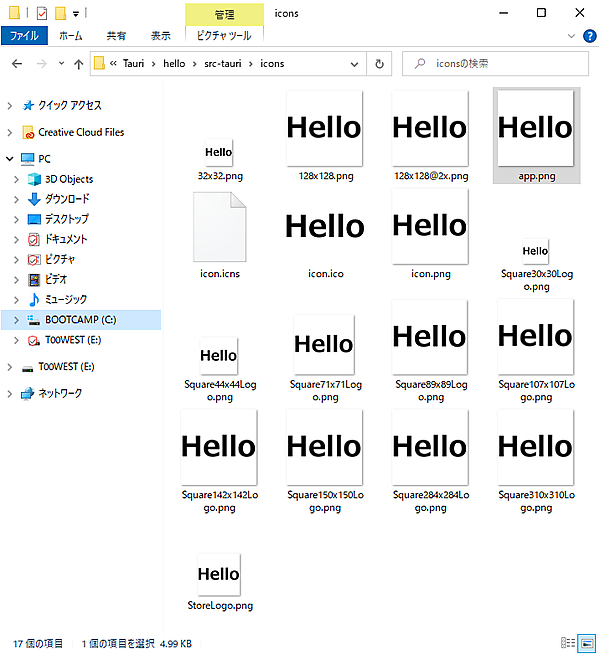Click src-tauri in the address breadcrumb
Viewport: 600px width, 654px height.
pos(220,63)
